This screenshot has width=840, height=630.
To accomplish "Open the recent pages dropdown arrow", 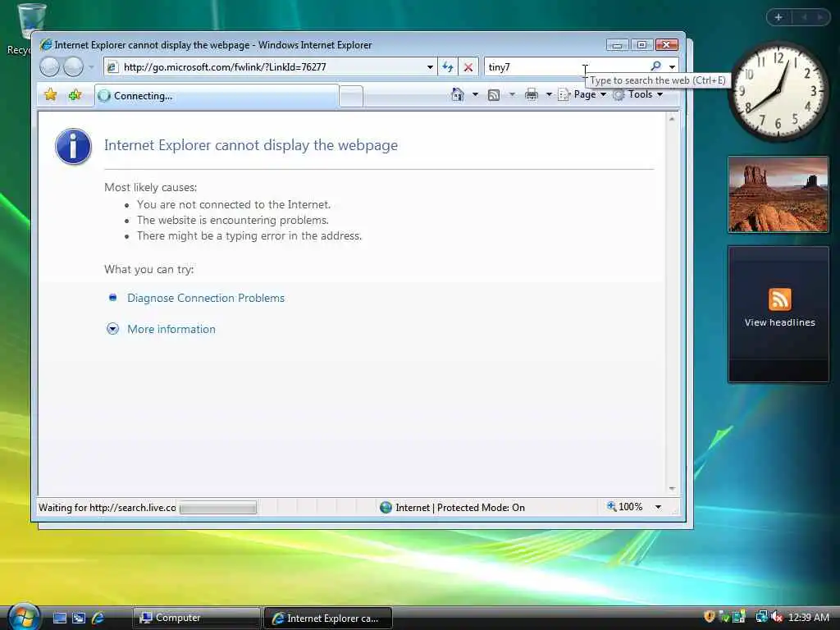I will (x=91, y=67).
